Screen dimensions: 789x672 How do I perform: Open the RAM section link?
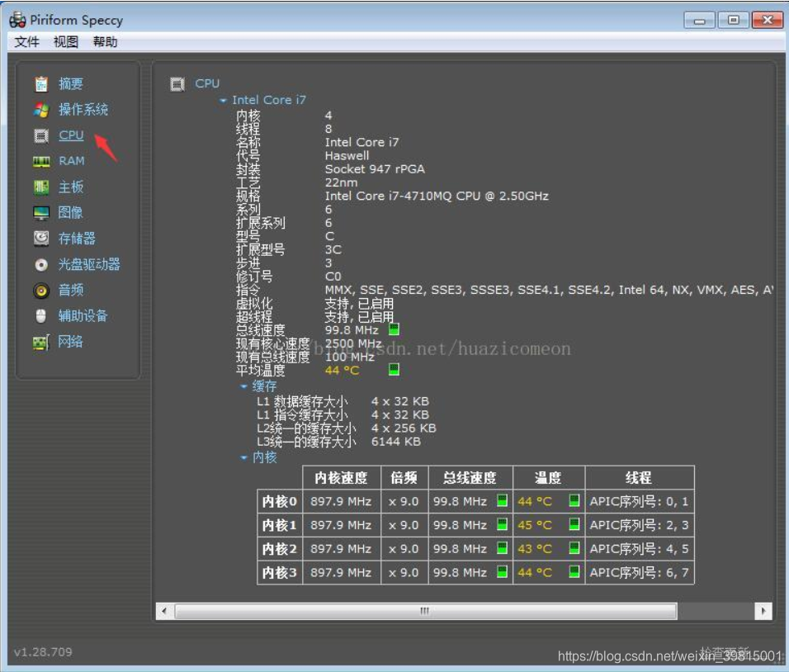pos(72,161)
